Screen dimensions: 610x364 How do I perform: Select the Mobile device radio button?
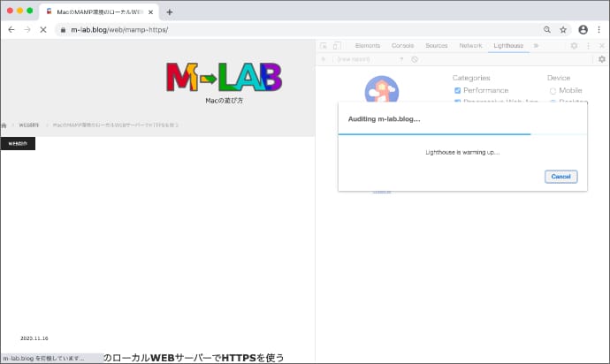click(x=553, y=90)
